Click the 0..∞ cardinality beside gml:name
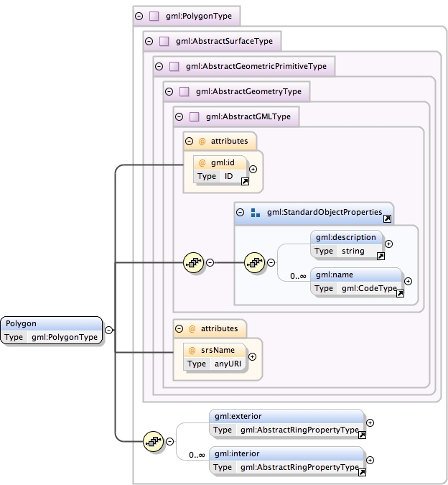448x485 pixels. 298,276
